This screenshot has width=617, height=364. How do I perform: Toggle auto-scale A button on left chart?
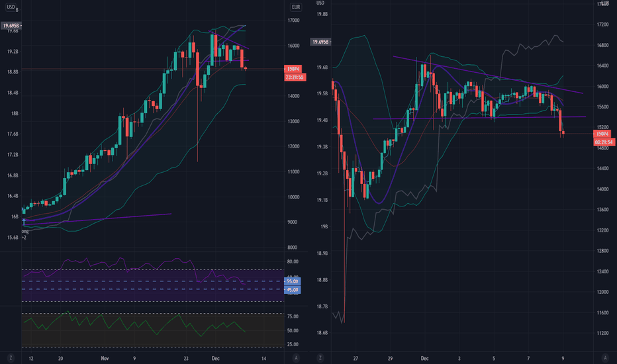point(296,358)
